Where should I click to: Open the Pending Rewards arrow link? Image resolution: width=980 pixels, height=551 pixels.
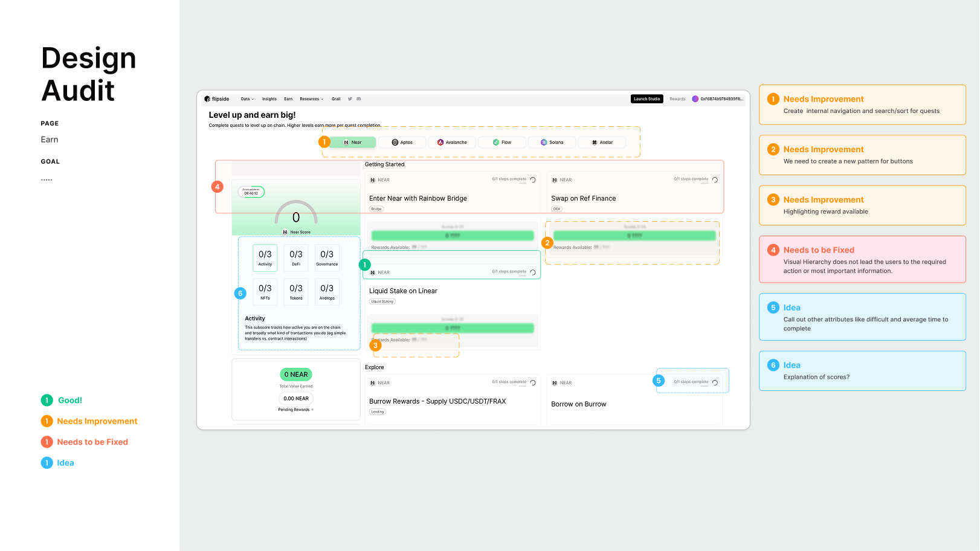296,410
